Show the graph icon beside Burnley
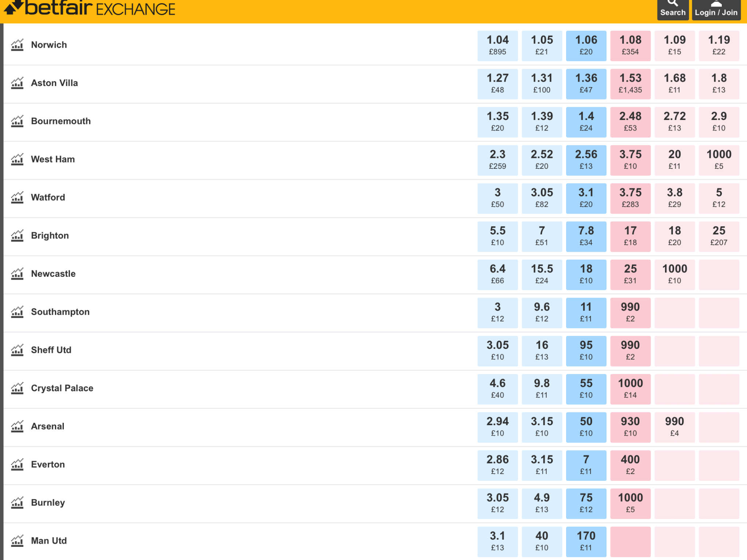Viewport: 747px width, 560px height. 17,502
